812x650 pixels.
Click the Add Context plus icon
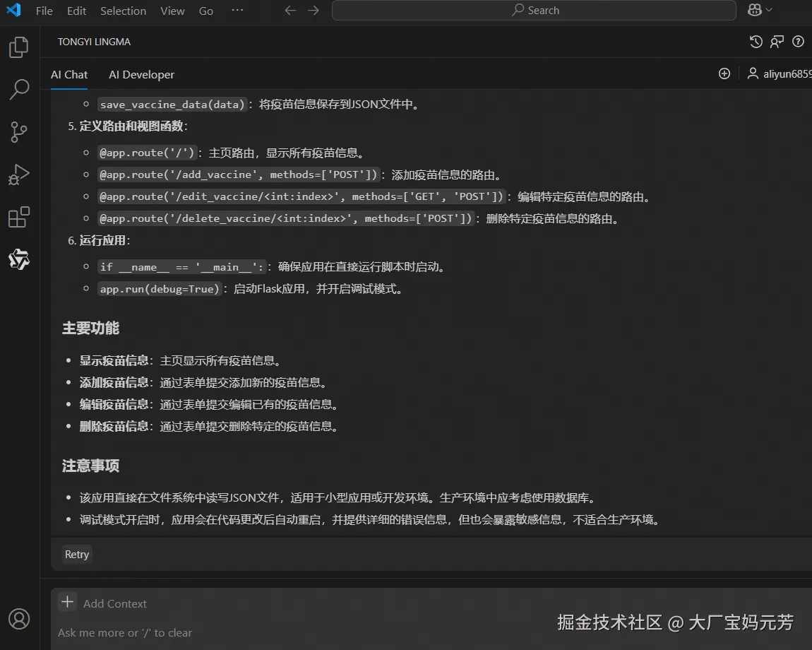click(67, 602)
